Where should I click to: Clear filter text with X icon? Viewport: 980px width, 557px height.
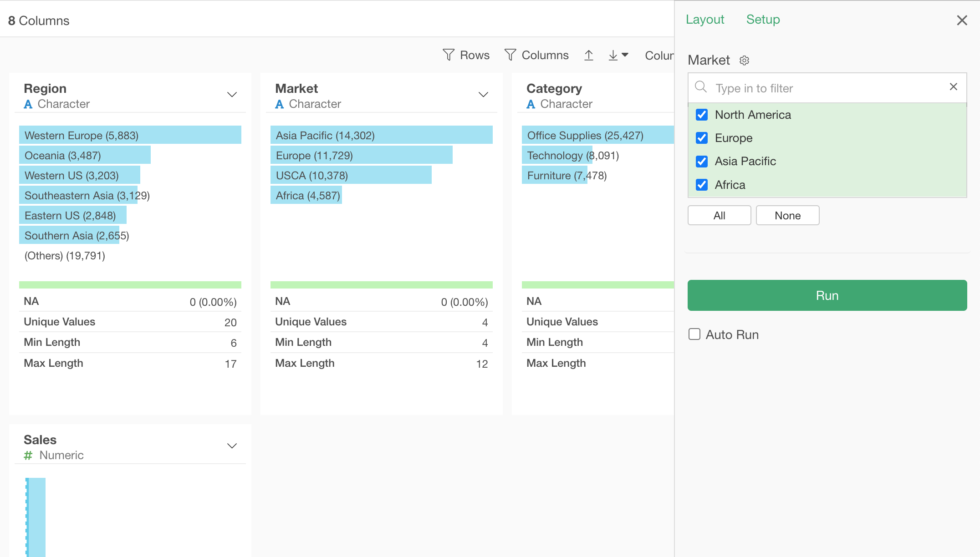pyautogui.click(x=953, y=87)
